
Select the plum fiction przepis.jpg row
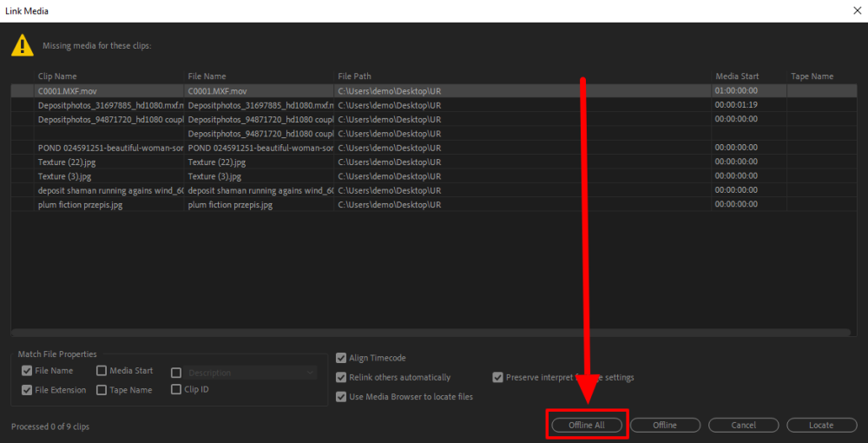80,205
